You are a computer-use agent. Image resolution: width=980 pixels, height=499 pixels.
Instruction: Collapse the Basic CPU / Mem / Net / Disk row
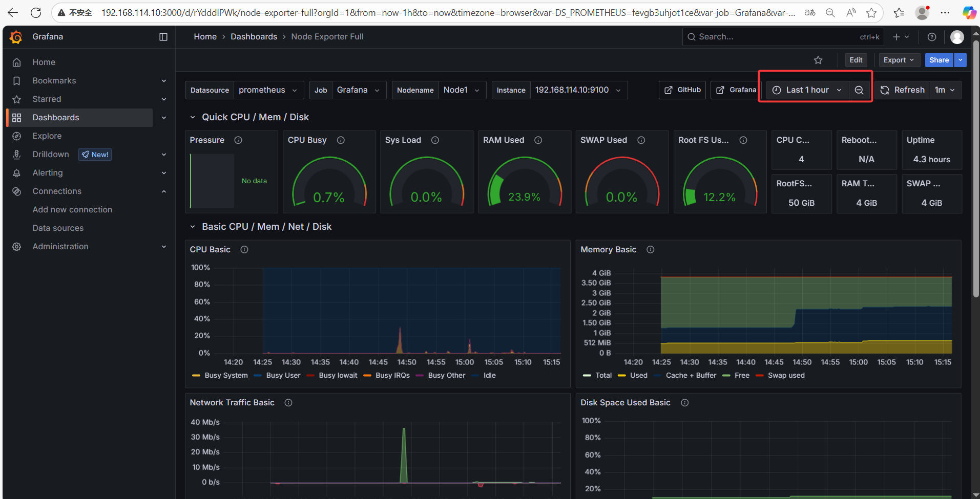tap(193, 227)
